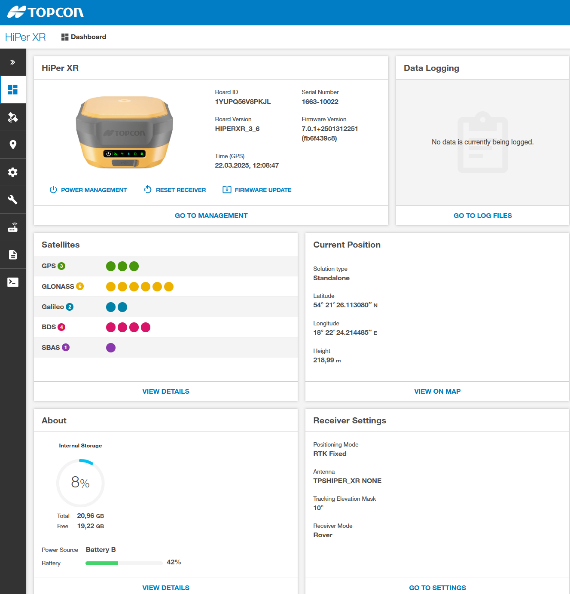Click the Power Management power icon
The height and width of the screenshot is (594, 570).
pyautogui.click(x=53, y=189)
